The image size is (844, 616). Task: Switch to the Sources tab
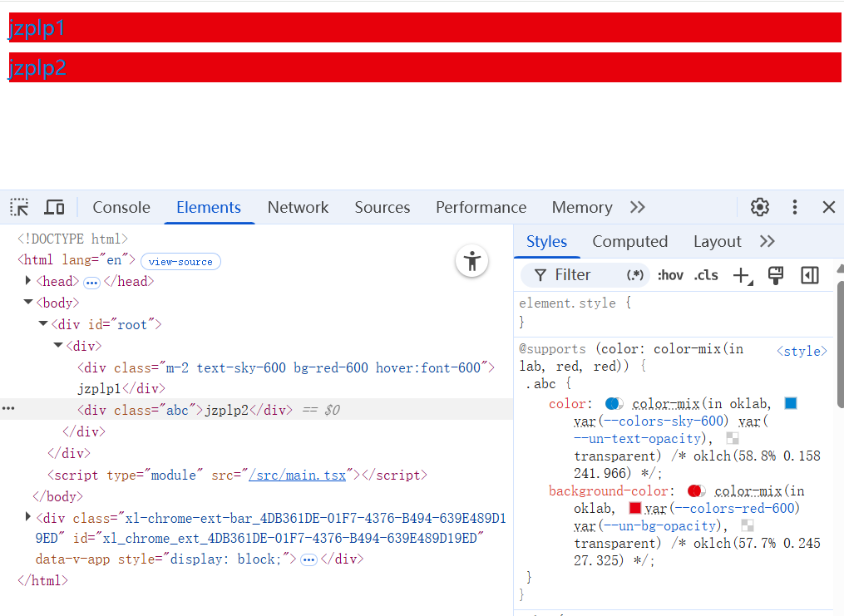pyautogui.click(x=383, y=207)
